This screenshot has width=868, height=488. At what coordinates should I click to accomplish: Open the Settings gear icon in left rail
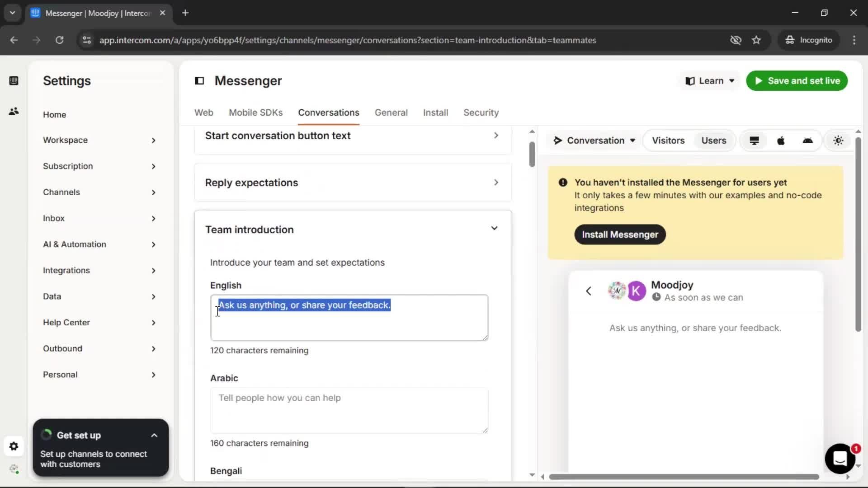point(14,446)
